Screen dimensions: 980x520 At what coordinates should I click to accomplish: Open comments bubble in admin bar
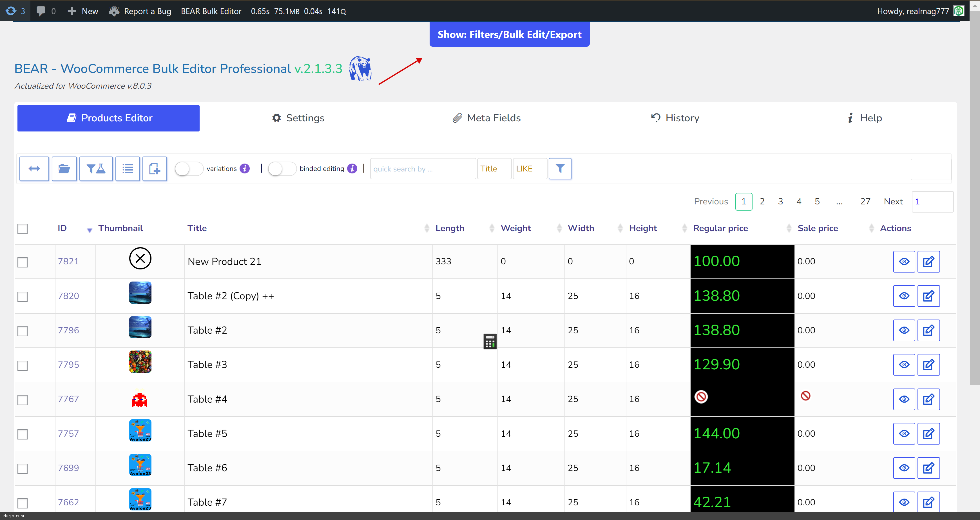pyautogui.click(x=41, y=11)
